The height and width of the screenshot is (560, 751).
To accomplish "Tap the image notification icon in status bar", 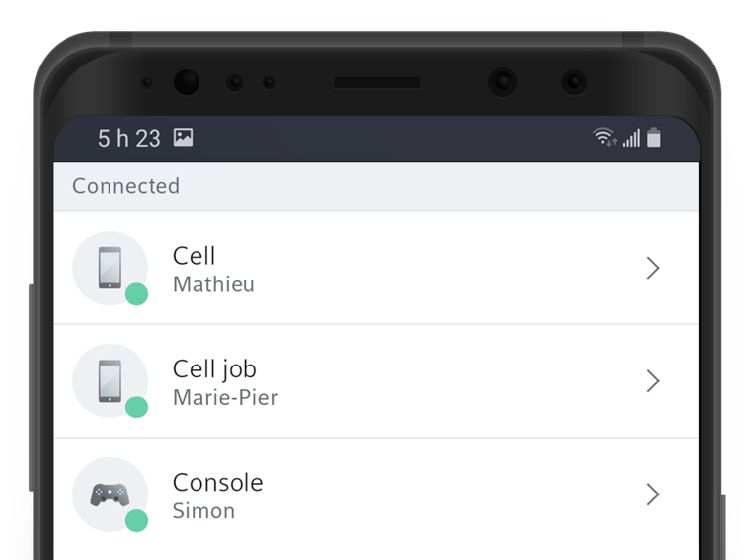I will pos(183,138).
